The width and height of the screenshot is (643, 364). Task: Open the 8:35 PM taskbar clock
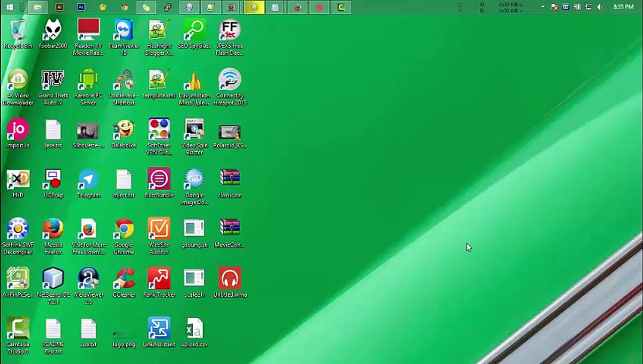623,7
